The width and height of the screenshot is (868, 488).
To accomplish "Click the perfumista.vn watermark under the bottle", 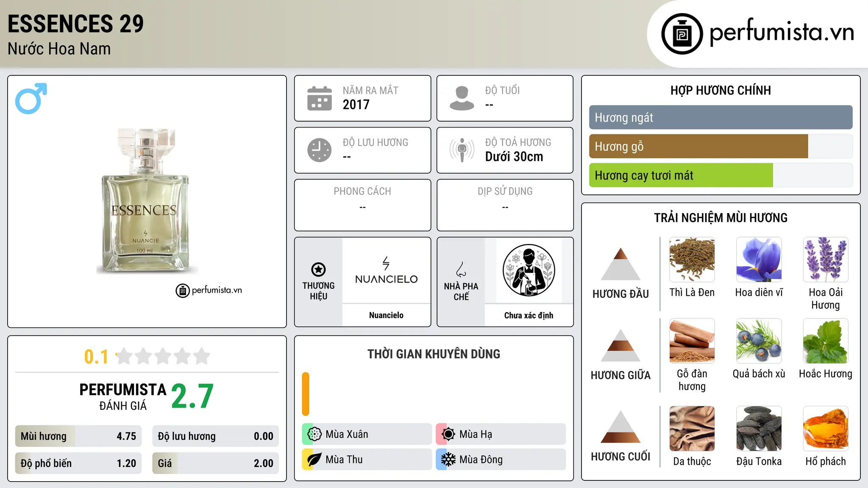I will coord(209,290).
